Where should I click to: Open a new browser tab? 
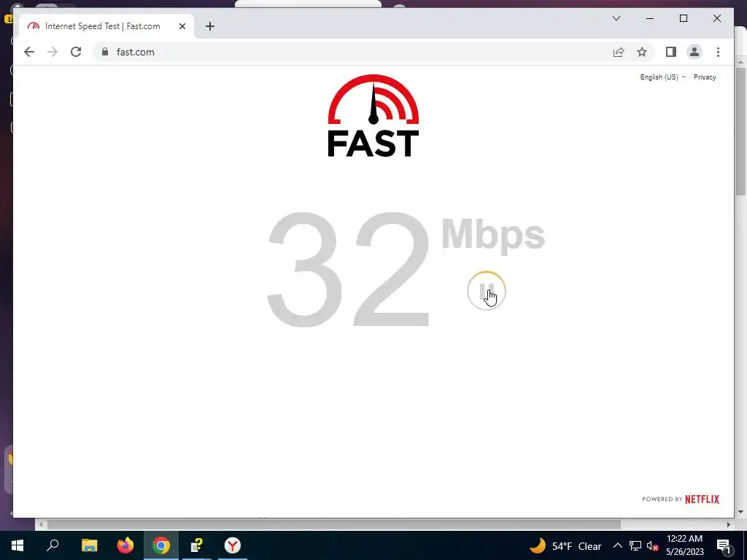point(209,26)
